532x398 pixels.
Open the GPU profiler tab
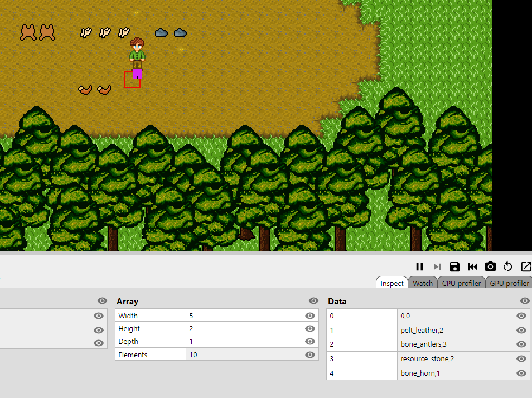click(509, 283)
